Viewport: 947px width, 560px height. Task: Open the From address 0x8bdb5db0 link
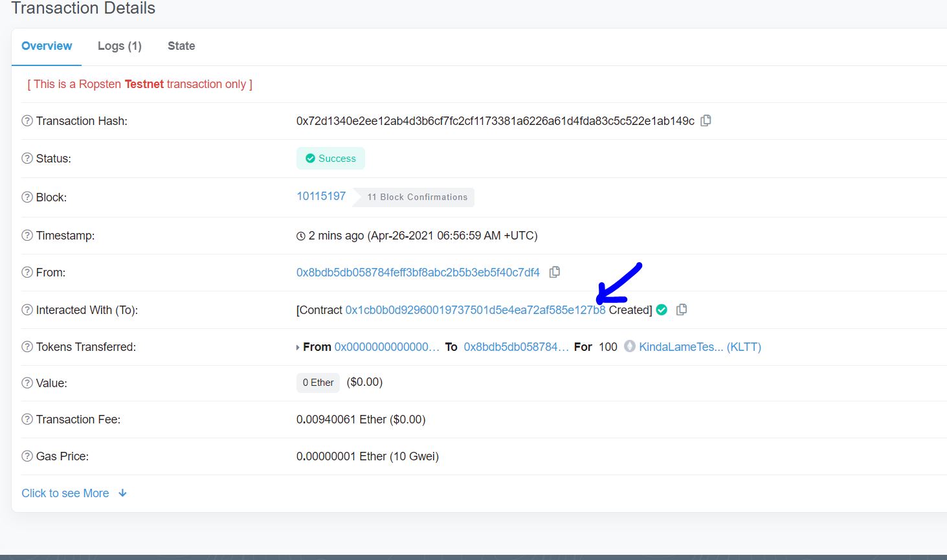point(418,273)
